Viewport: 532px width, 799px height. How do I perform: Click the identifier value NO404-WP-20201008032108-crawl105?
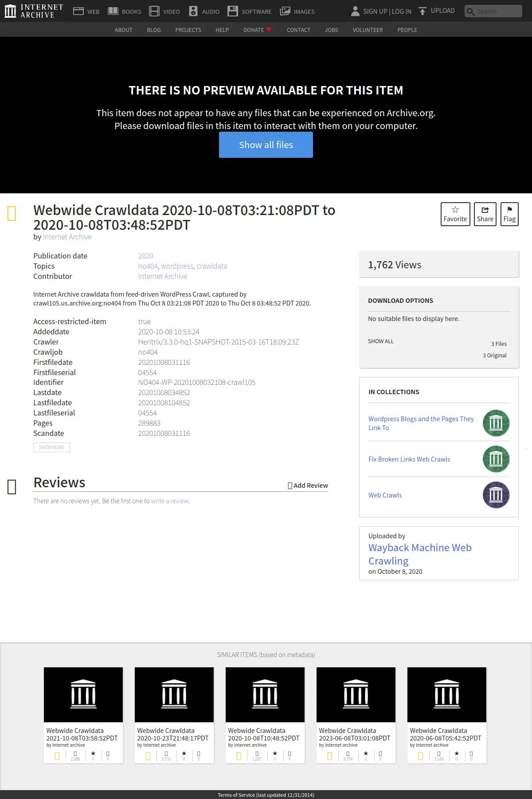coord(197,382)
